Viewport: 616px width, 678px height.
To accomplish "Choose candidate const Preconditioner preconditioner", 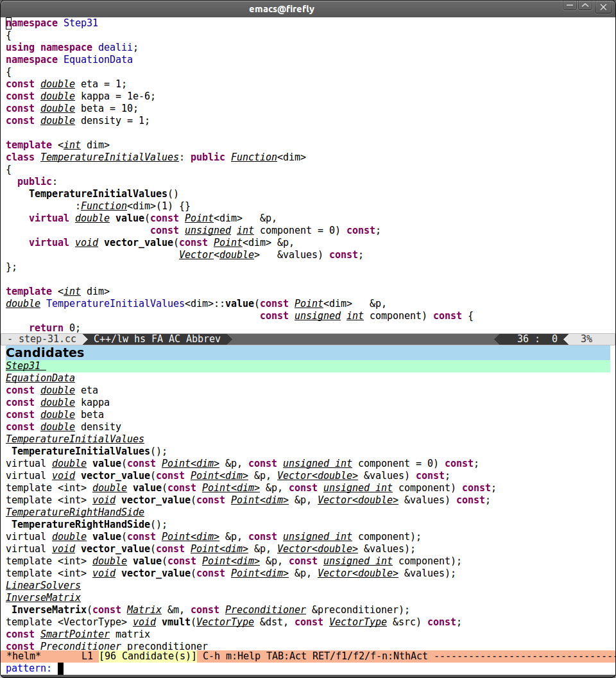I will click(107, 645).
